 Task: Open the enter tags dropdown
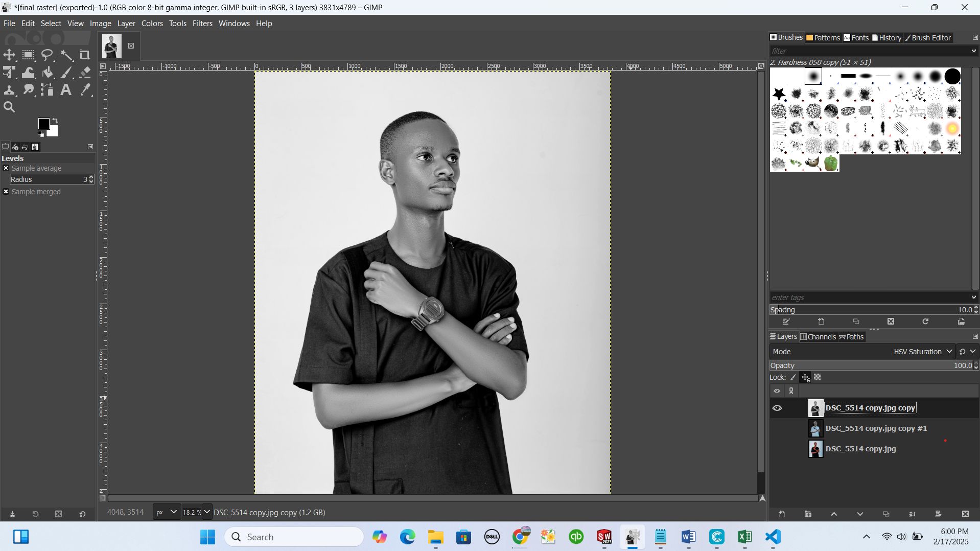973,297
